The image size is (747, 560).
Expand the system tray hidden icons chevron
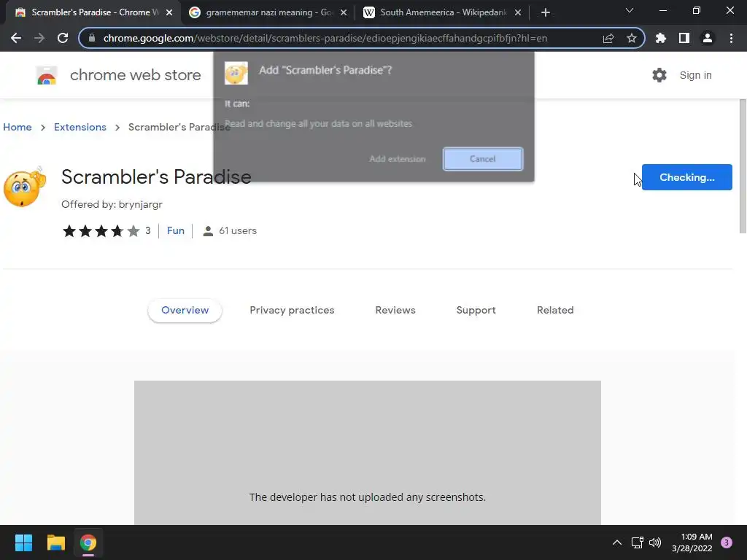point(617,542)
